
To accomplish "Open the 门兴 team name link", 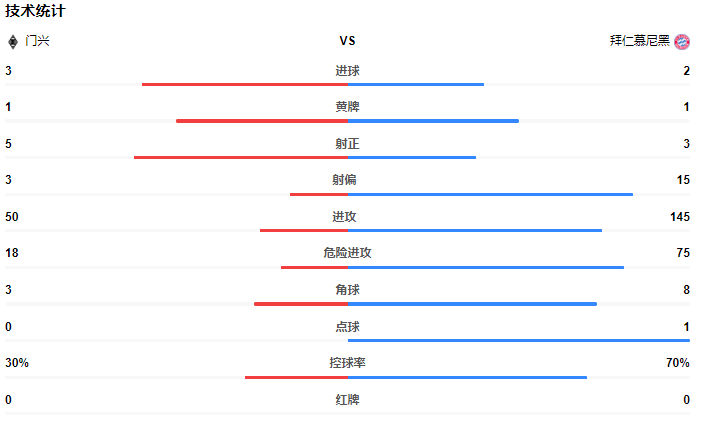I will point(37,41).
